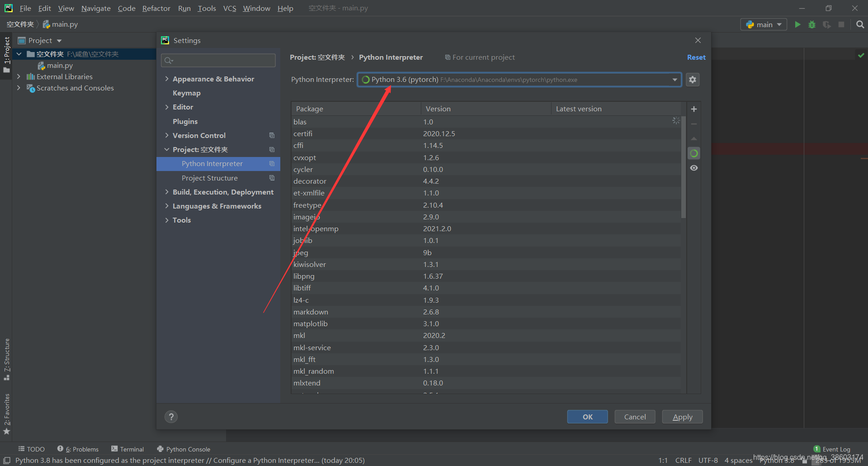This screenshot has width=868, height=466.
Task: Expand Appearance & Behavior section
Action: pos(167,79)
